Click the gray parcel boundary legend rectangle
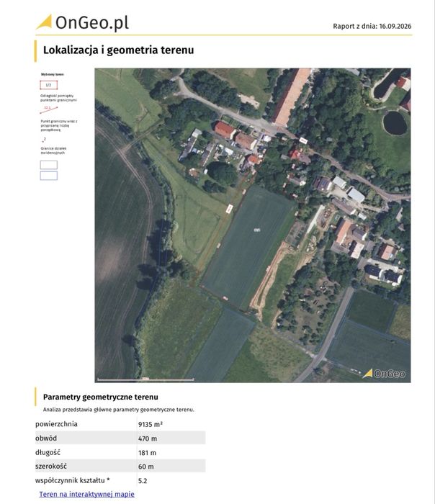The image size is (435, 504). (49, 165)
